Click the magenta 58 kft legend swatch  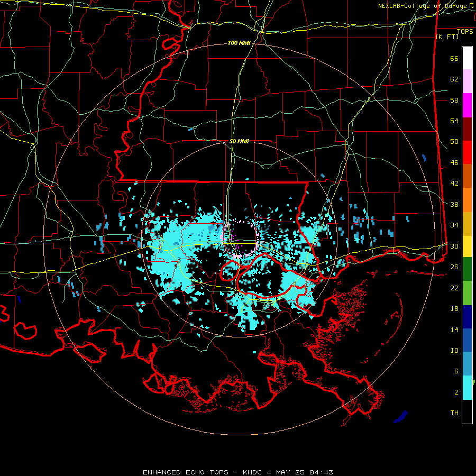467,105
